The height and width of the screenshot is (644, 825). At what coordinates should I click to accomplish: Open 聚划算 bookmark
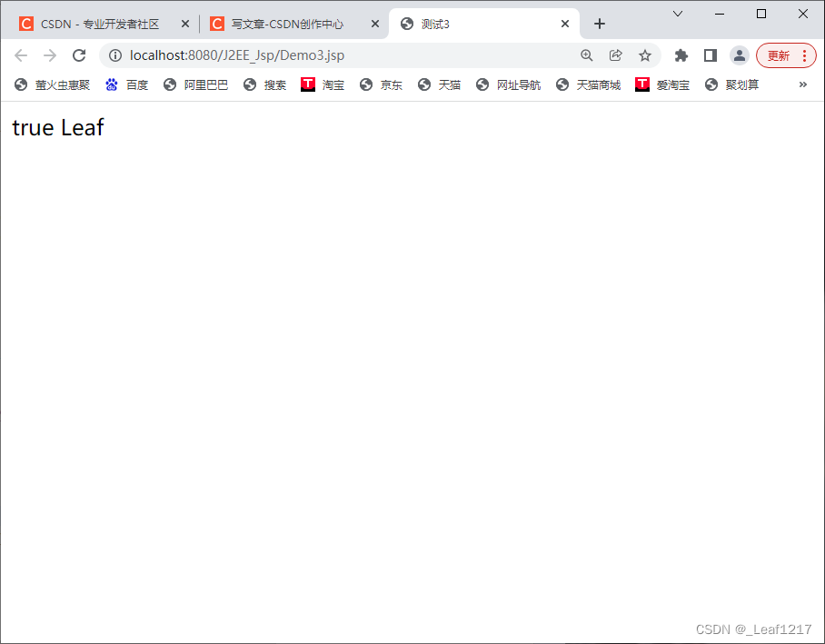pos(732,84)
